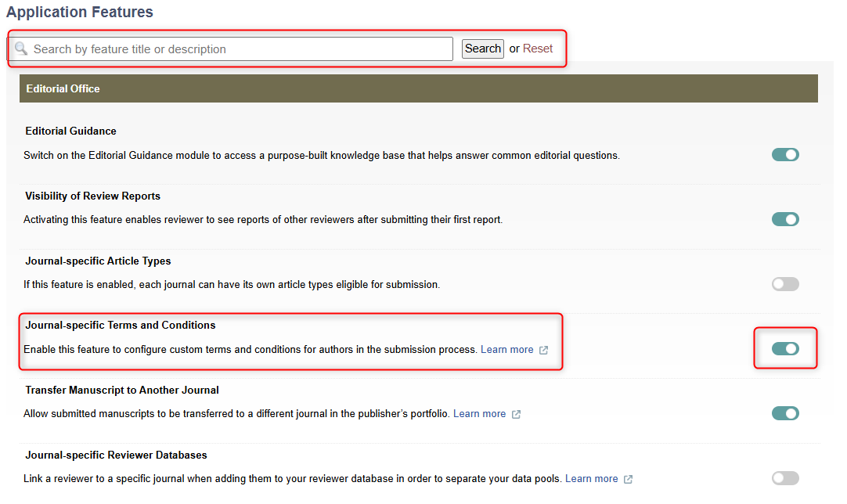Select the Editorial Guidance feature title
847x504 pixels.
70,131
